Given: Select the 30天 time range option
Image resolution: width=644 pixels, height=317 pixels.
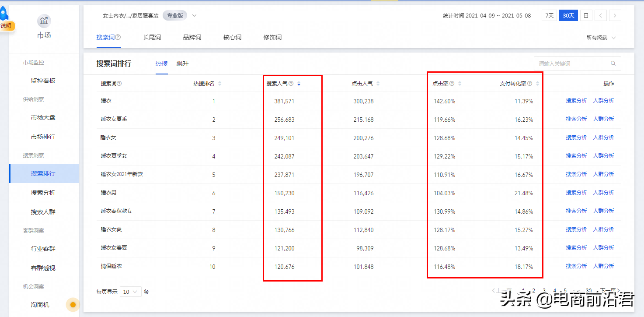Looking at the screenshot, I should click(x=568, y=15).
